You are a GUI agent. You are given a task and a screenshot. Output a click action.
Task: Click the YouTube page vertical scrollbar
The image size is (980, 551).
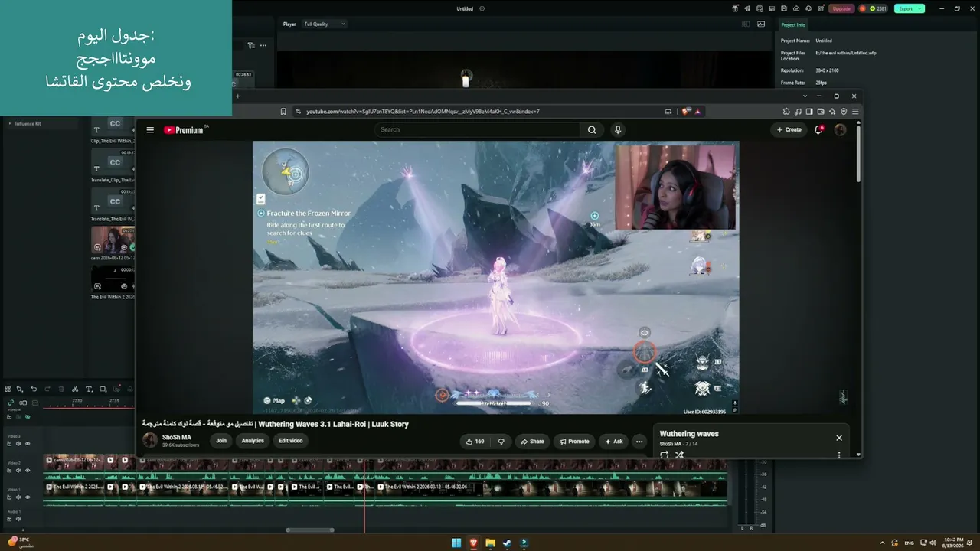[x=858, y=153]
